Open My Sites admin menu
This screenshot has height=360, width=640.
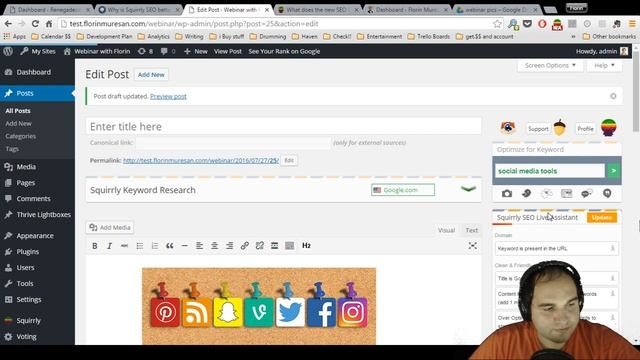pyautogui.click(x=38, y=51)
